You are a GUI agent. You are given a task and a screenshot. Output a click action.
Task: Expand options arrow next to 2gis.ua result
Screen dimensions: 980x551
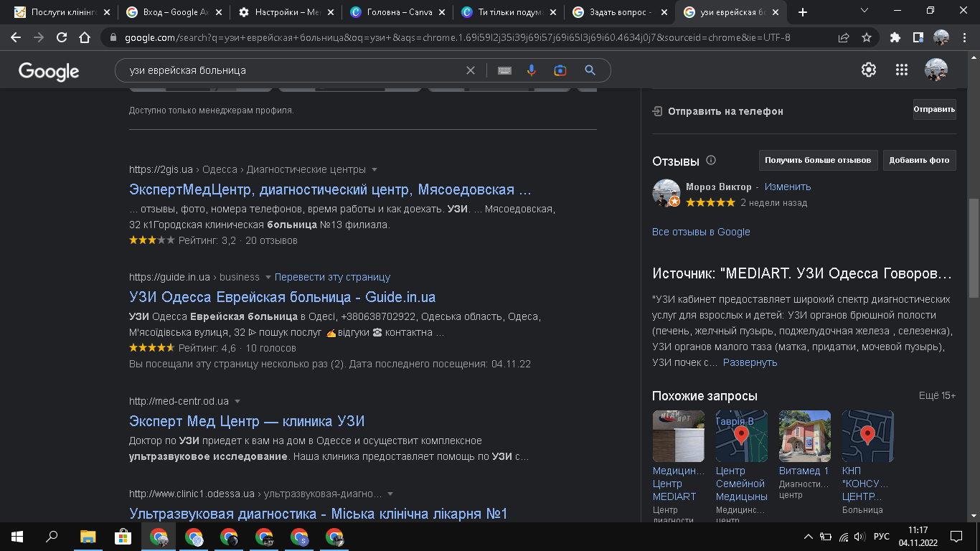(x=374, y=170)
